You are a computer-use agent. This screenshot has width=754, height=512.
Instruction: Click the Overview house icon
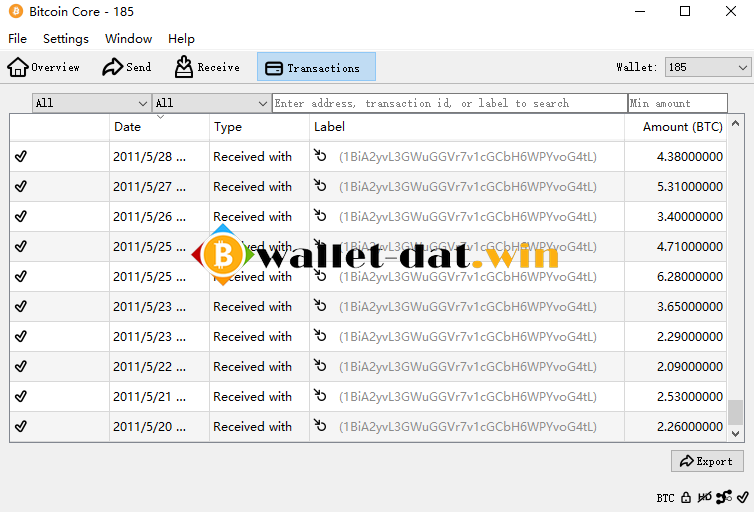click(x=18, y=67)
